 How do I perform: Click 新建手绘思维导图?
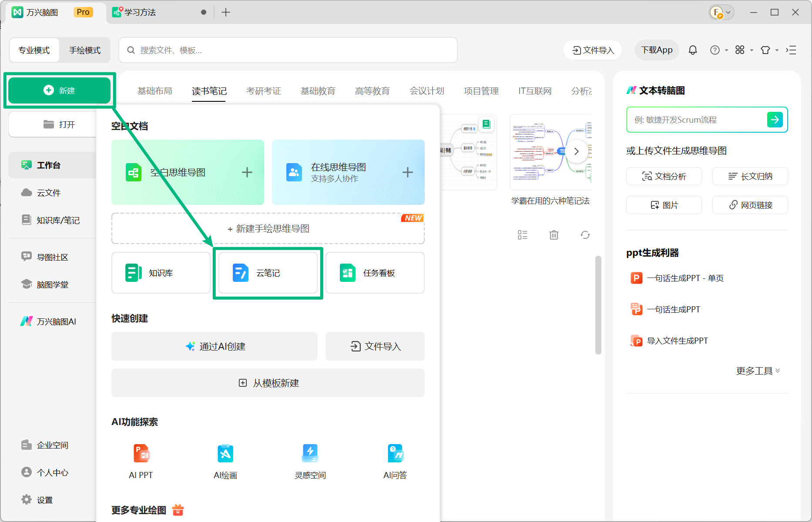pyautogui.click(x=268, y=228)
